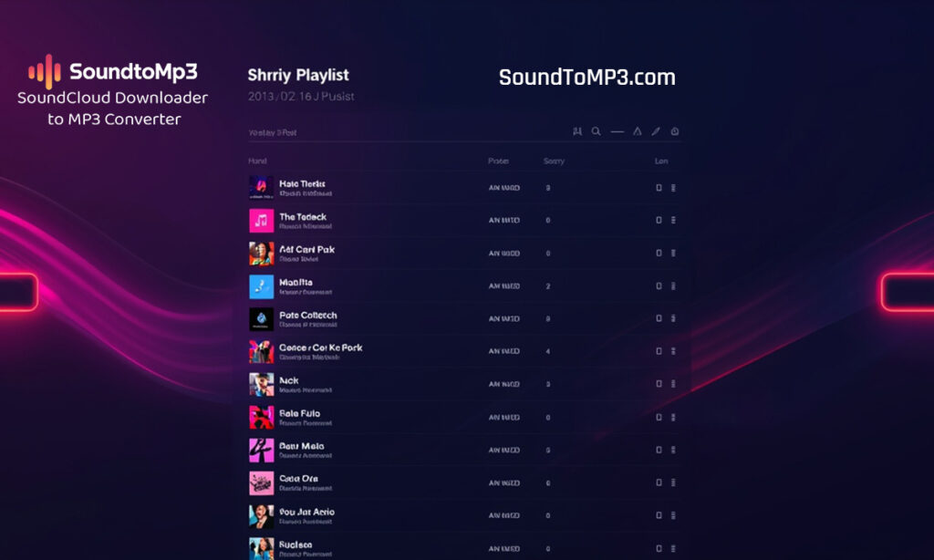Image resolution: width=934 pixels, height=560 pixels.
Task: Click the rightmost icon in playlist toolbar
Action: tap(675, 131)
